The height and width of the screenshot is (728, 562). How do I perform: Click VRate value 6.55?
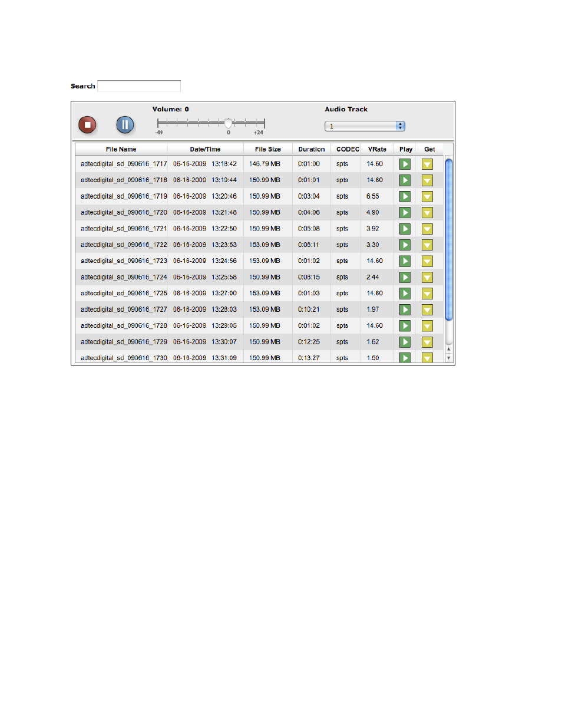tap(373, 197)
